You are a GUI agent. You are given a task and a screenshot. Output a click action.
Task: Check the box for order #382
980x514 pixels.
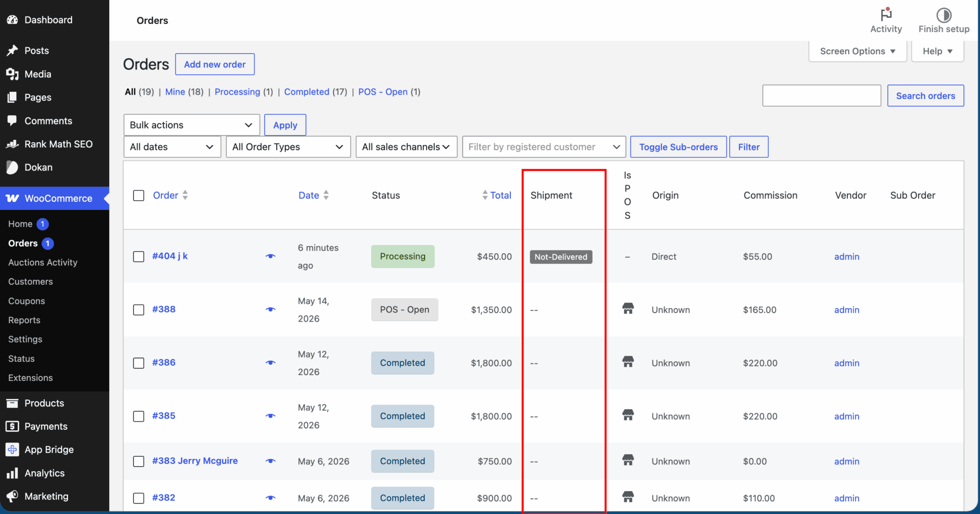point(138,498)
